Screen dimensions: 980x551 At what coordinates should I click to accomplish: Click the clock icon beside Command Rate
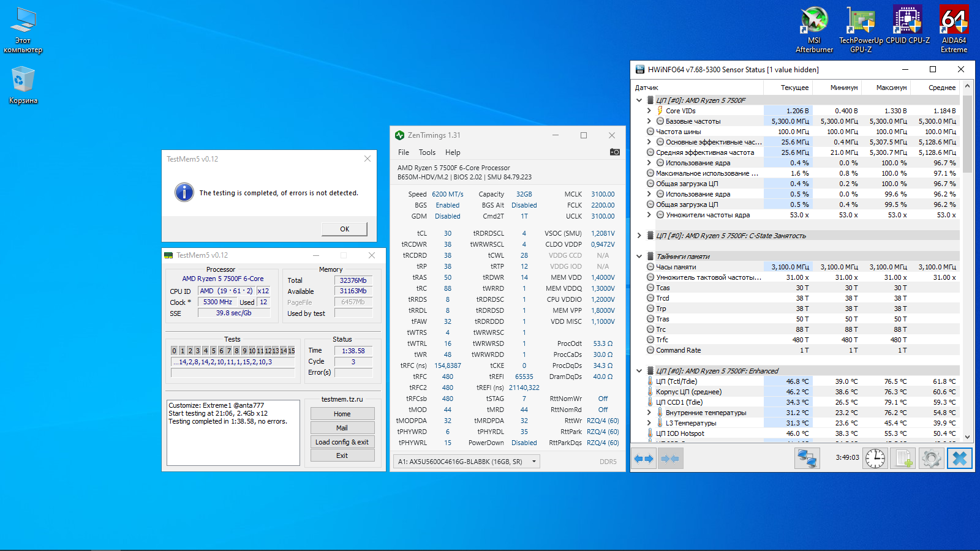coord(650,350)
